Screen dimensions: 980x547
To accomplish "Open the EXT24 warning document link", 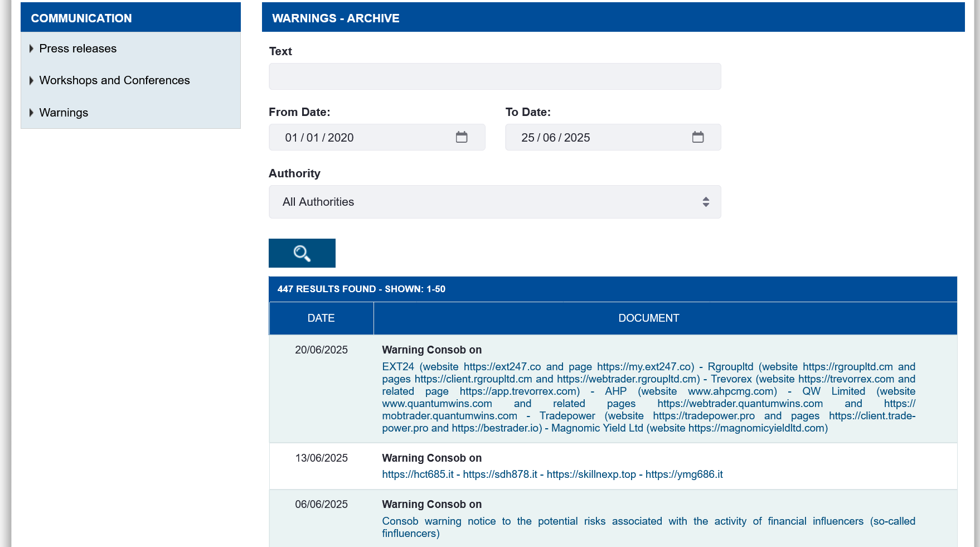I will coord(649,397).
